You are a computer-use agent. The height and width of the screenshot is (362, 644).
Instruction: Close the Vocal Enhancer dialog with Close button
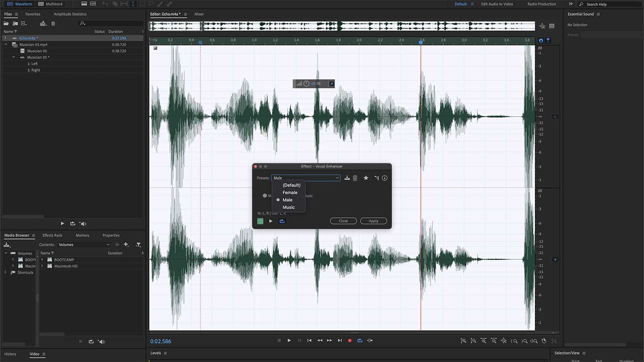tap(343, 221)
